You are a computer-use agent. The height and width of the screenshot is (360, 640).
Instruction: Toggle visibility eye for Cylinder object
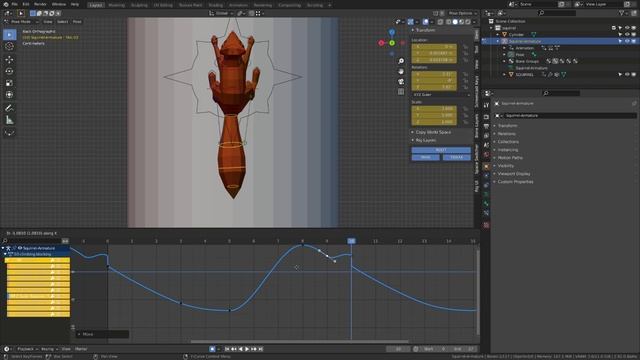[627, 34]
